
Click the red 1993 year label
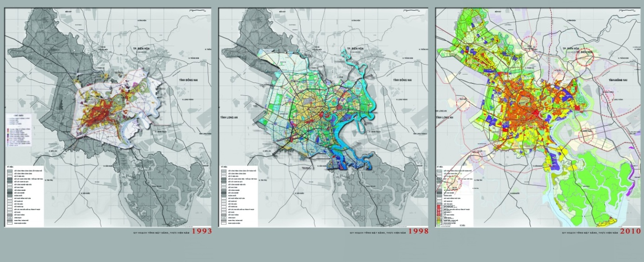click(202, 231)
